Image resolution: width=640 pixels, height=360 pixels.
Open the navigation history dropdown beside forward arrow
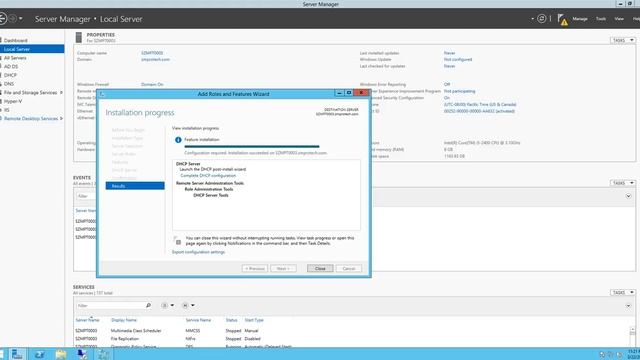pos(21,19)
